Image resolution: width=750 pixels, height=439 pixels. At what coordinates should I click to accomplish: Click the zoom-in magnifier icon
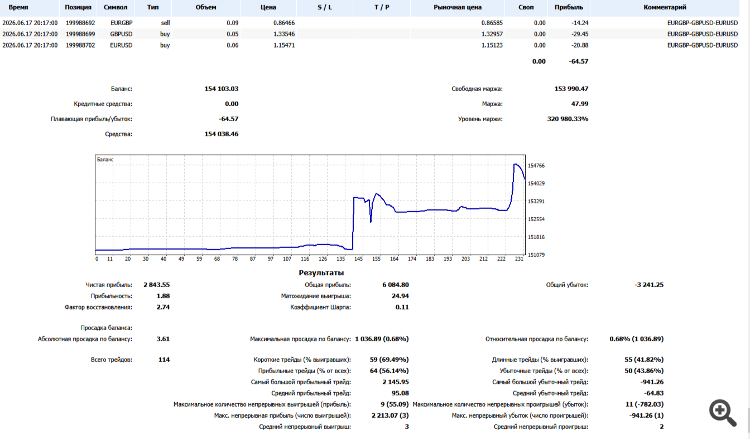coord(723,413)
